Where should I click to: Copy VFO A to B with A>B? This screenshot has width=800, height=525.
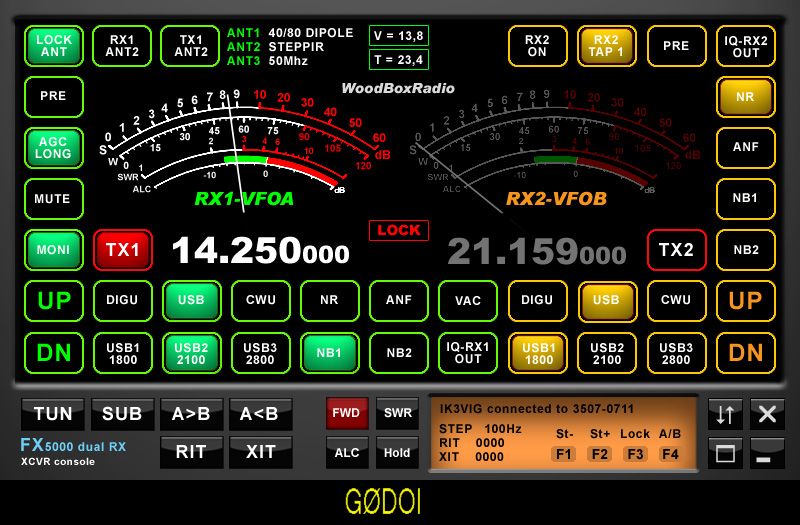[x=191, y=414]
